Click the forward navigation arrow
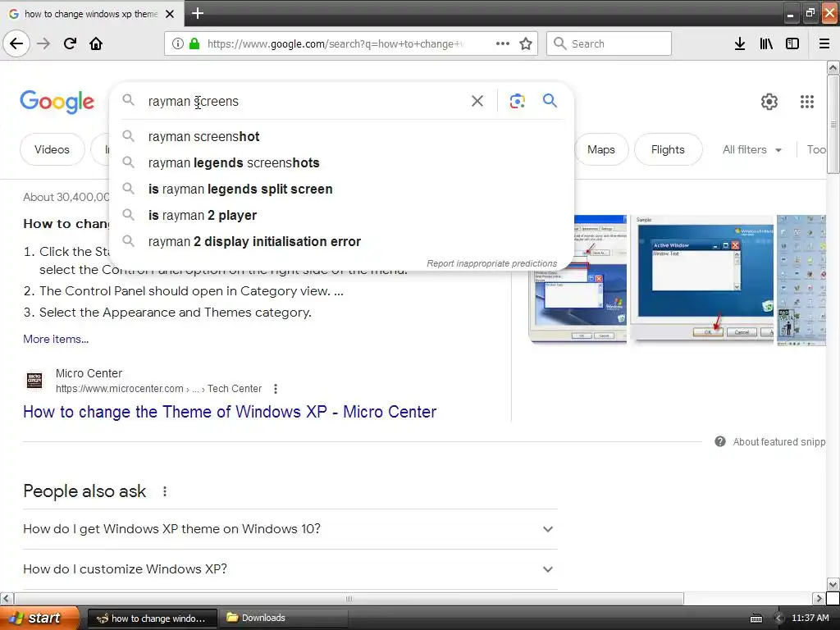 click(x=43, y=43)
